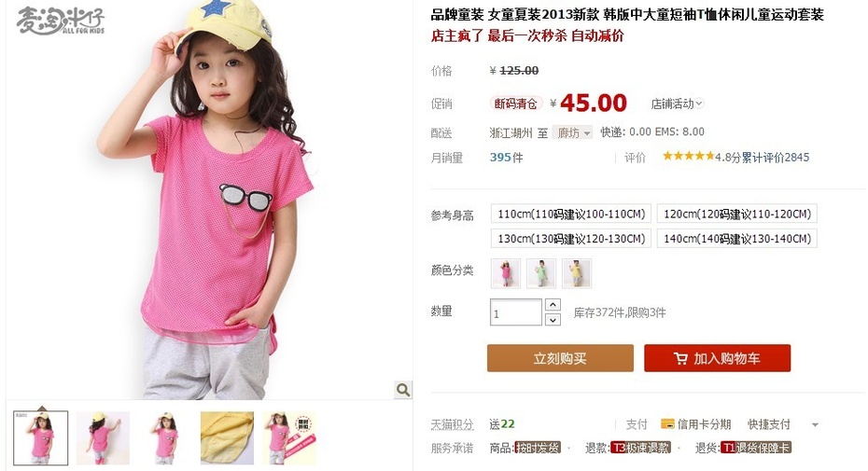Screen dimensions: 868x471
Task: Pick the 130cm size option
Action: 570,239
